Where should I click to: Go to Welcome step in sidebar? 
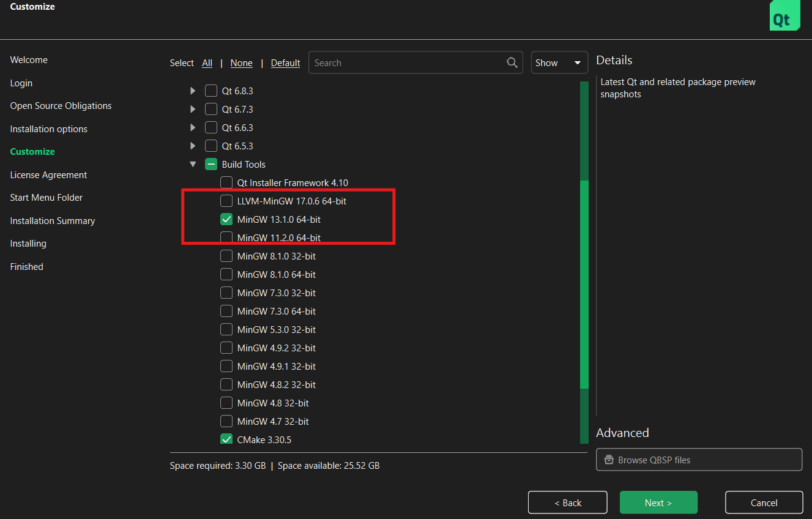(x=29, y=60)
